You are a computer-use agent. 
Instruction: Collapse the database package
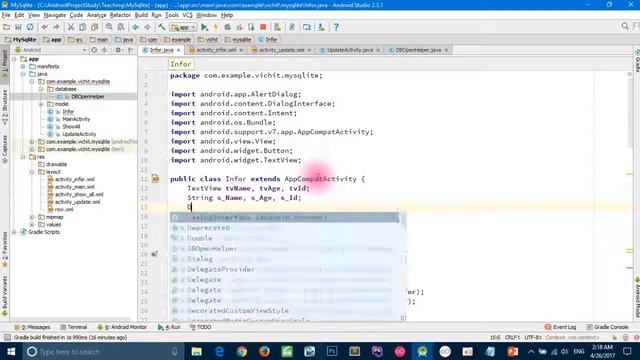tap(41, 89)
